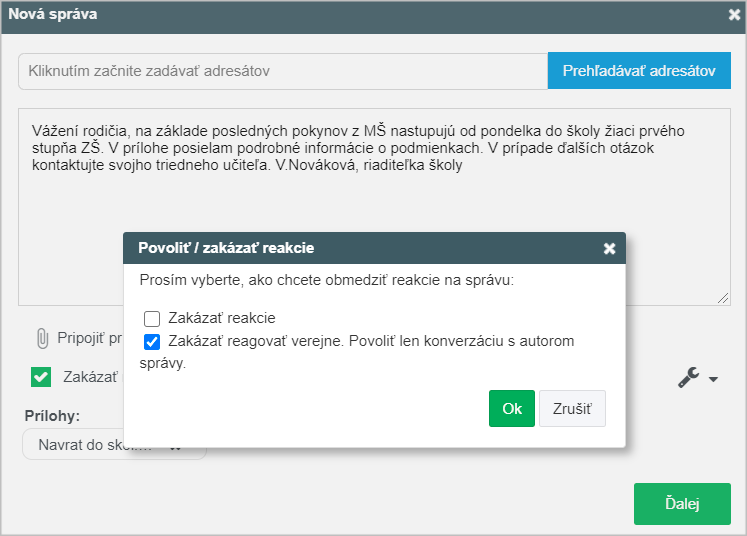747x536 pixels.
Task: Confirm with the green Ok button
Action: click(x=512, y=408)
